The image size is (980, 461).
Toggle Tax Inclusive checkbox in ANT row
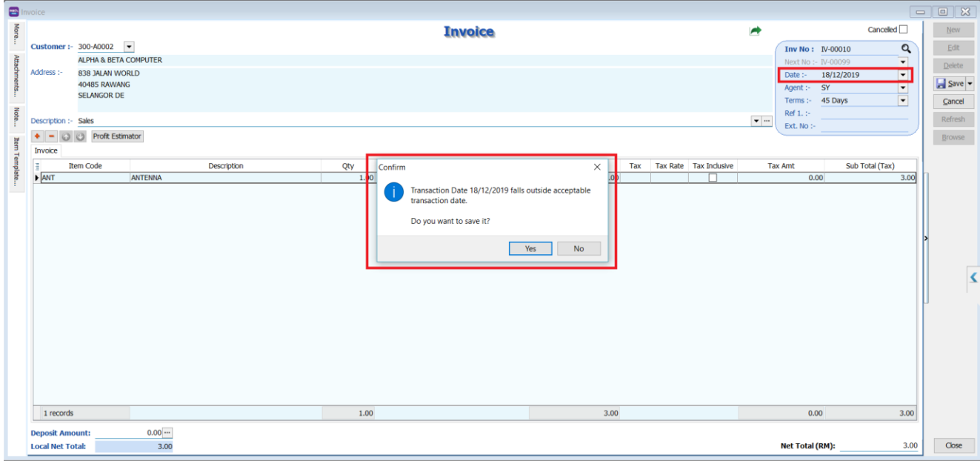(x=712, y=178)
